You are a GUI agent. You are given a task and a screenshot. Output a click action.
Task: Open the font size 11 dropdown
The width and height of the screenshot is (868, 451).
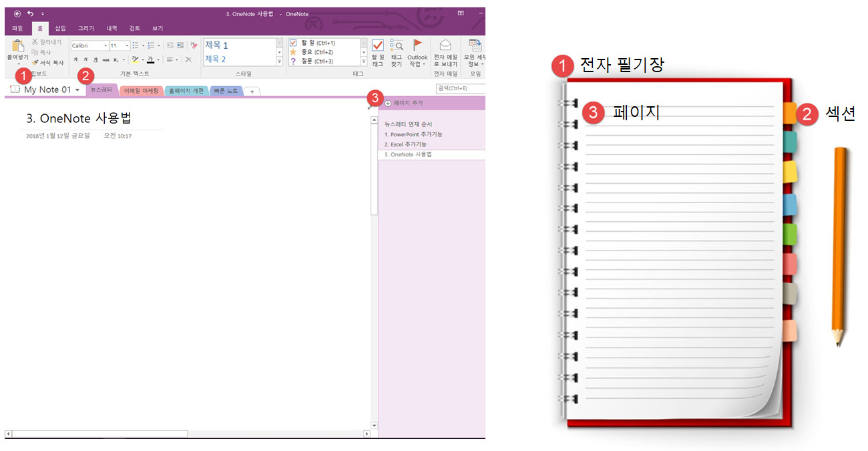(127, 45)
